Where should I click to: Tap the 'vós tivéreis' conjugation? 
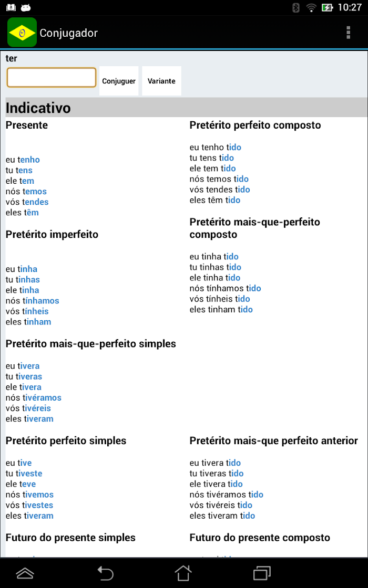(28, 408)
